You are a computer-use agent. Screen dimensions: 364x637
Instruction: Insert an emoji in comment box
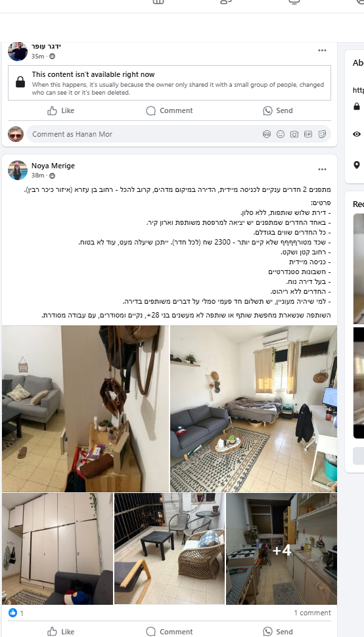281,134
